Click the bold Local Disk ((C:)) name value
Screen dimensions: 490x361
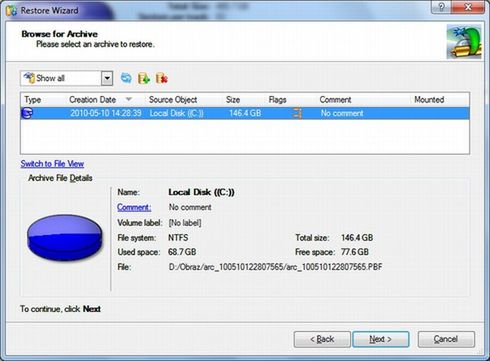click(201, 192)
